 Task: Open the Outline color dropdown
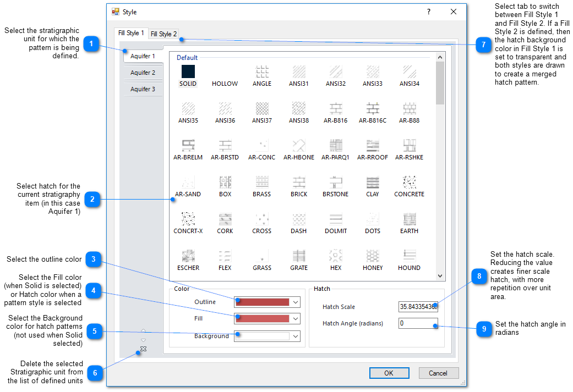pos(296,302)
